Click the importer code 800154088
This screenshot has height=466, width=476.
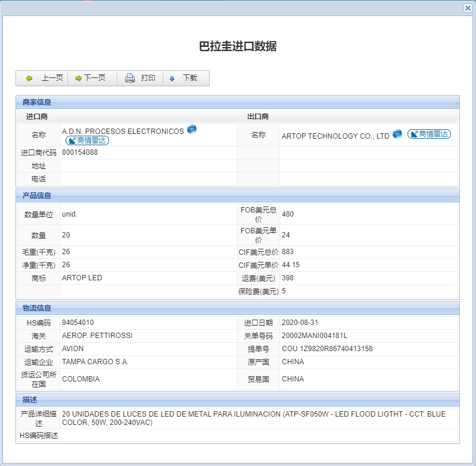click(x=80, y=152)
